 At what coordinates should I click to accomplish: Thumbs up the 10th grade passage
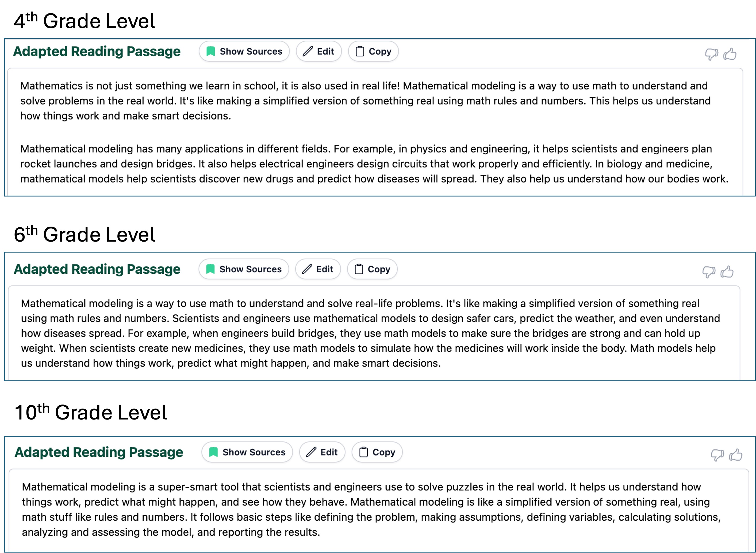pyautogui.click(x=736, y=455)
